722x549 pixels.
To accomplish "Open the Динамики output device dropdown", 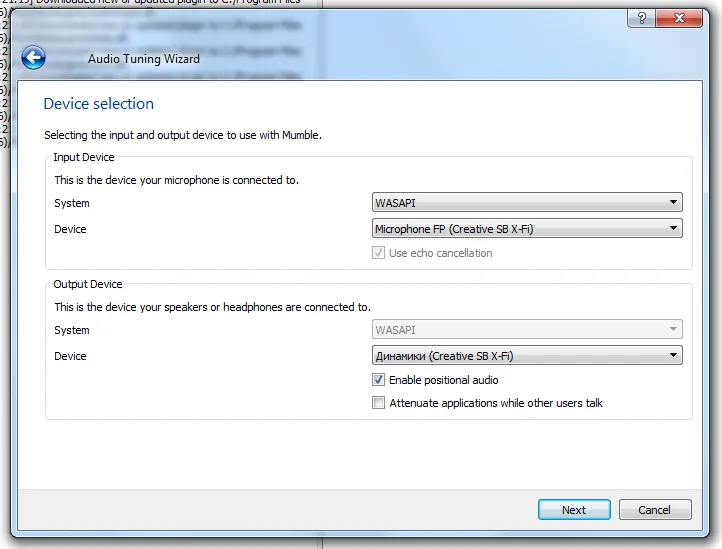I will [527, 356].
